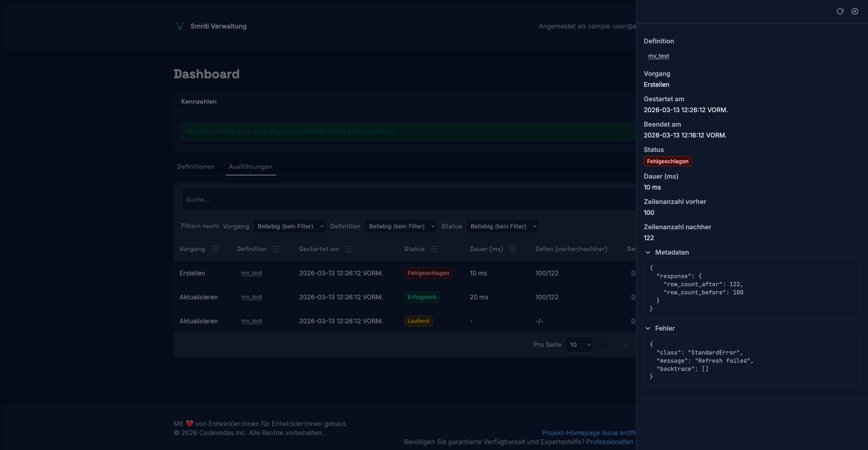Click the Suche search field

tap(407, 199)
